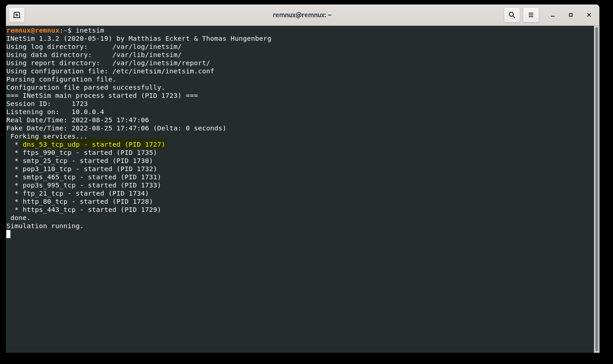This screenshot has width=613, height=364.
Task: Open a new terminal tab
Action: tap(17, 14)
